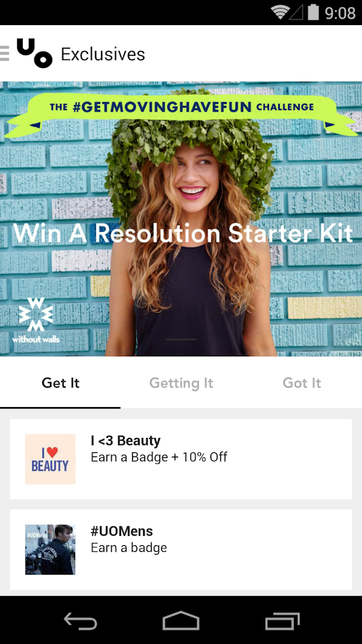Select the Get It tab
Image resolution: width=362 pixels, height=644 pixels.
[60, 383]
